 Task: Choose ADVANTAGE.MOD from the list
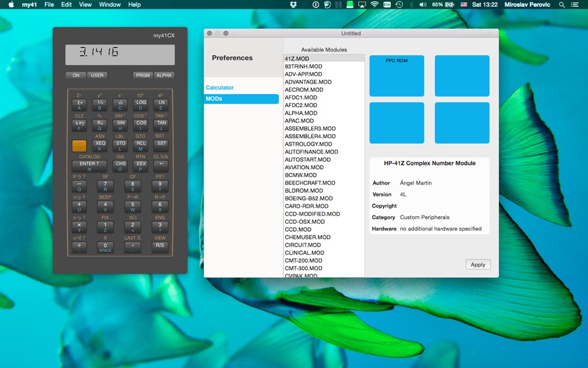(x=324, y=82)
